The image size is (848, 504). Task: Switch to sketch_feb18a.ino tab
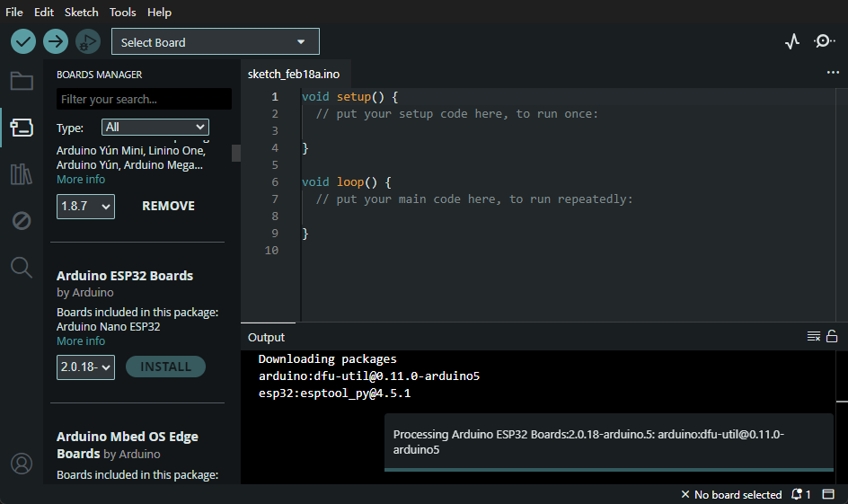(x=293, y=74)
